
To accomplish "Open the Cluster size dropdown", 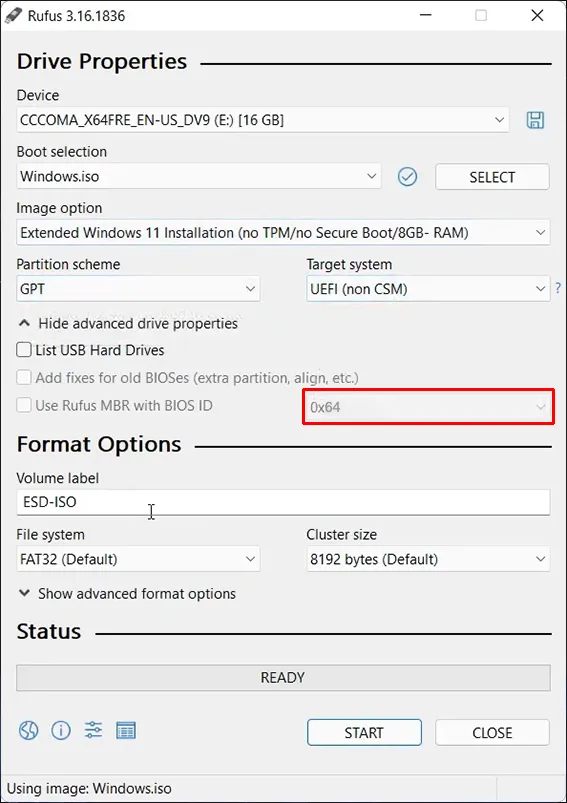I will pyautogui.click(x=428, y=559).
